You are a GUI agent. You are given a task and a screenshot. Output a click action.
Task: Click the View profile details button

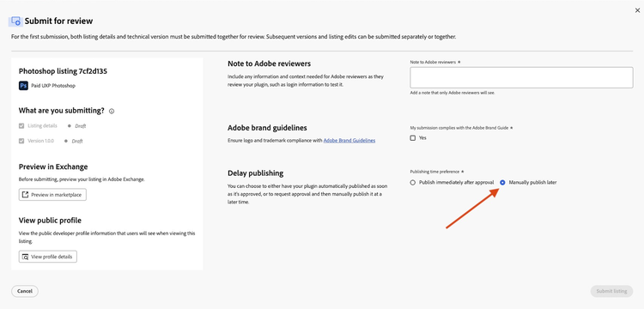pyautogui.click(x=47, y=257)
